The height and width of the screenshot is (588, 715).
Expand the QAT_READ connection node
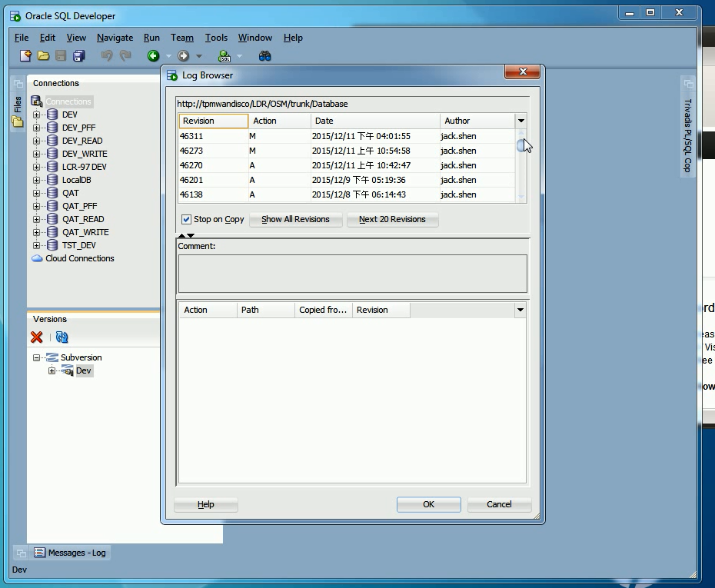(x=36, y=219)
